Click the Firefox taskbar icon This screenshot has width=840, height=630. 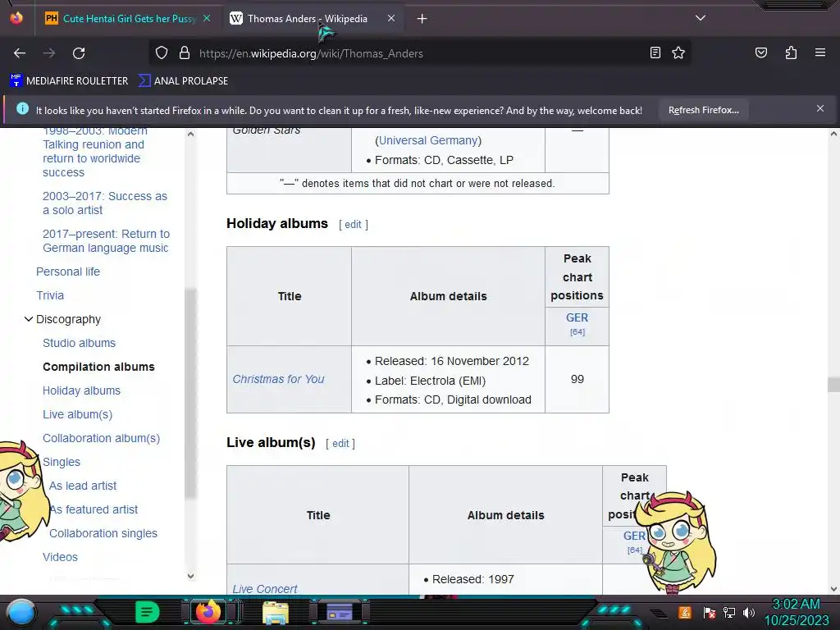[208, 612]
